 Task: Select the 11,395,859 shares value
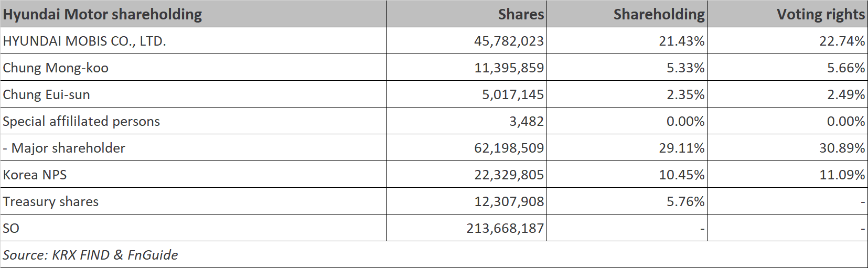509,68
